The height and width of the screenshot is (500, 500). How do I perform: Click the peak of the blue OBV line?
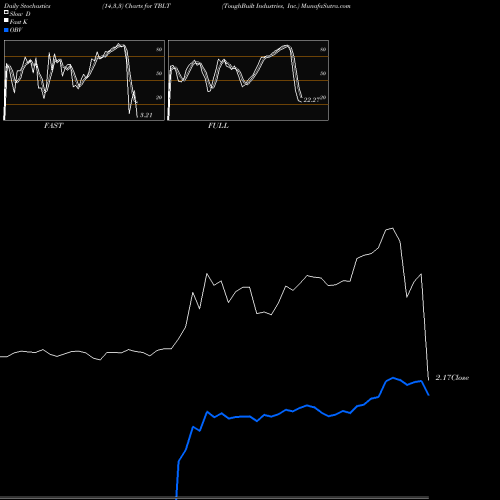pyautogui.click(x=393, y=378)
